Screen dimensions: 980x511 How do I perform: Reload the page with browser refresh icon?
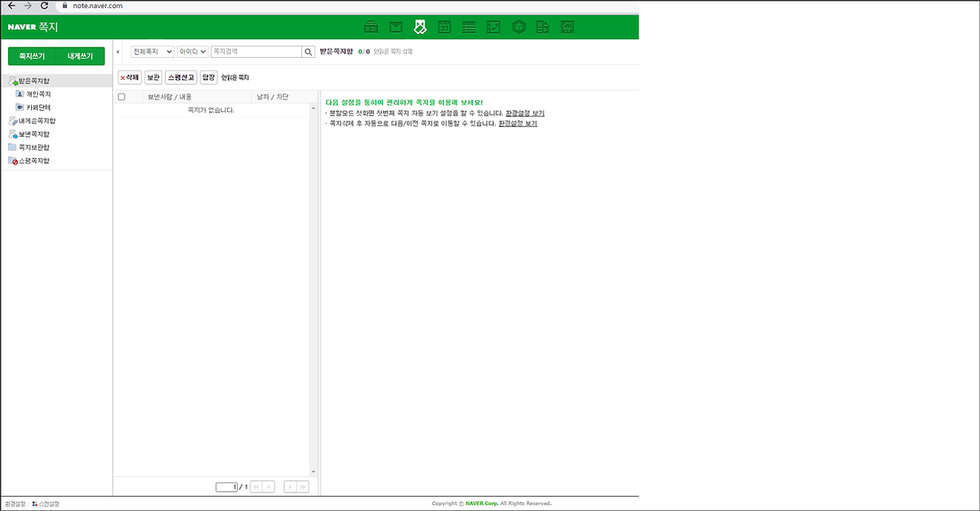[x=44, y=5]
